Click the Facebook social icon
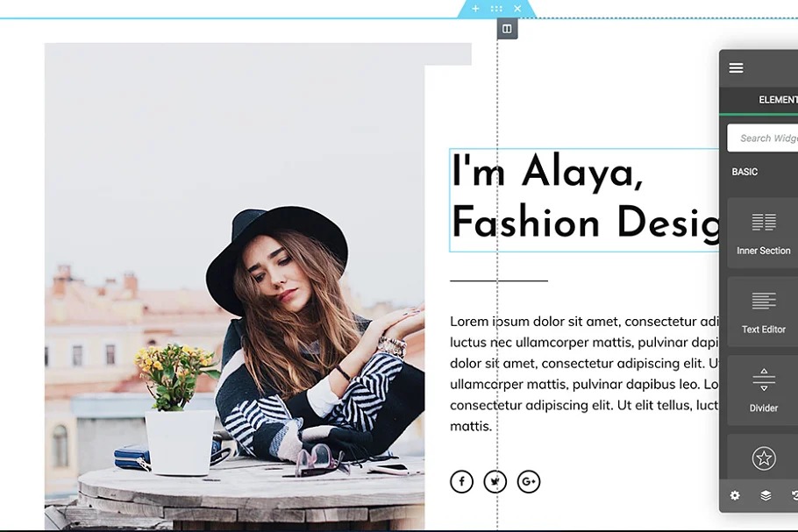This screenshot has width=798, height=532. pyautogui.click(x=461, y=481)
